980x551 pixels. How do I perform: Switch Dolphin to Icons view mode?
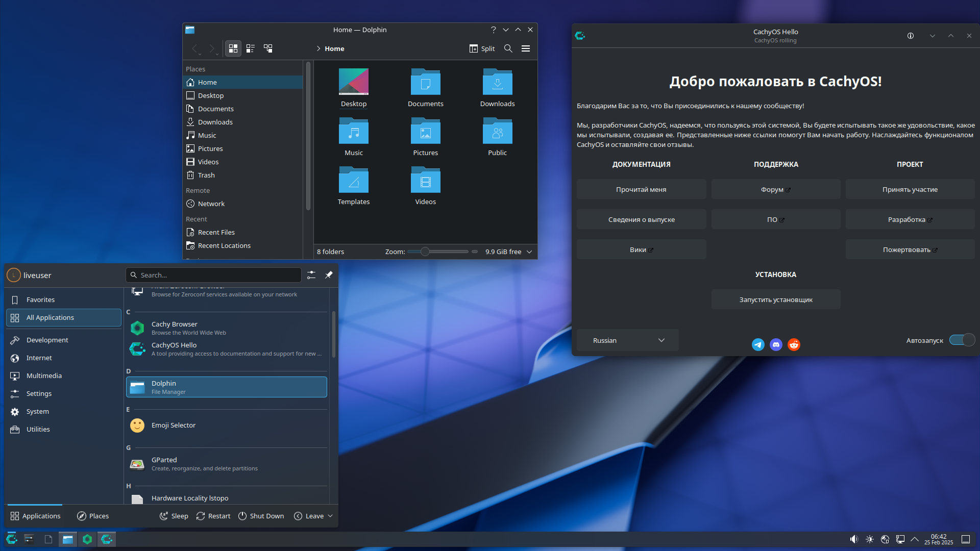233,48
